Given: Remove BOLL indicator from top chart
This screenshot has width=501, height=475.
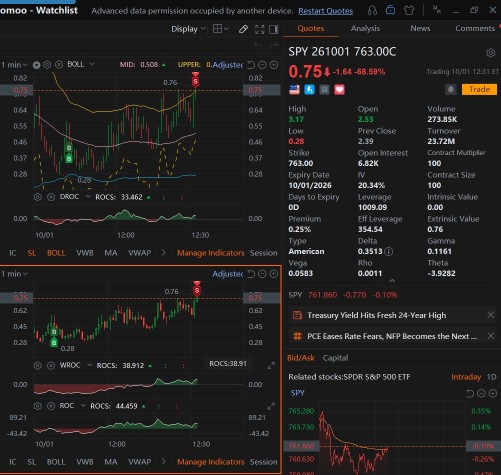Looking at the screenshot, I should (x=59, y=65).
